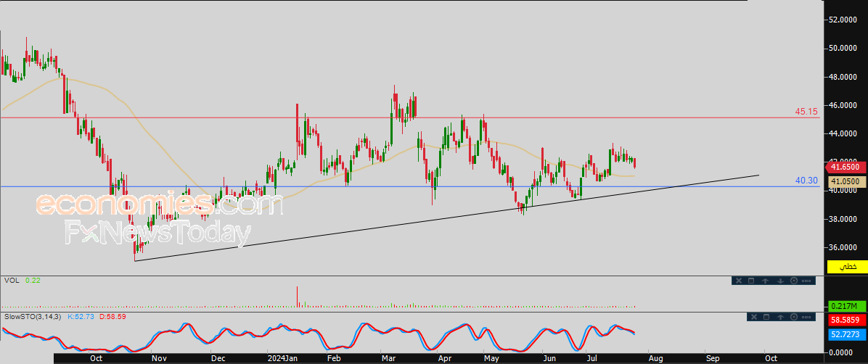
Task: Maximize the VOL indicator panel
Action: tap(751, 281)
